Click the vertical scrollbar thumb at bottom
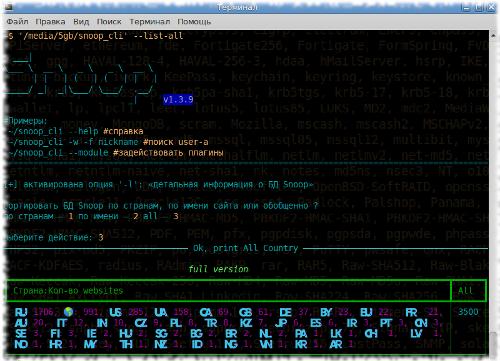 tap(493, 342)
